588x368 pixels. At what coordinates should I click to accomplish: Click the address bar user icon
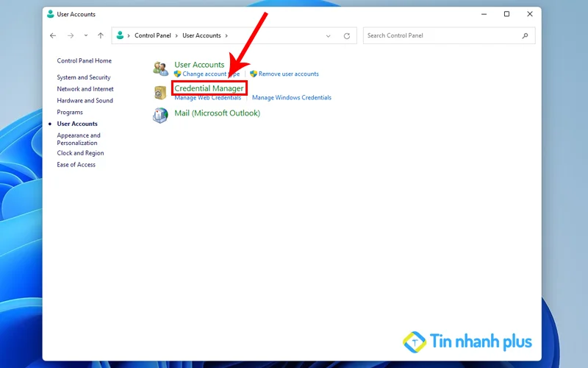pyautogui.click(x=120, y=35)
